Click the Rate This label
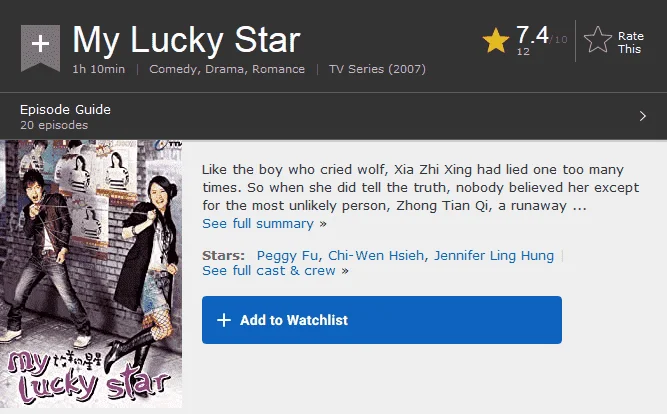667x414 pixels. coord(630,43)
